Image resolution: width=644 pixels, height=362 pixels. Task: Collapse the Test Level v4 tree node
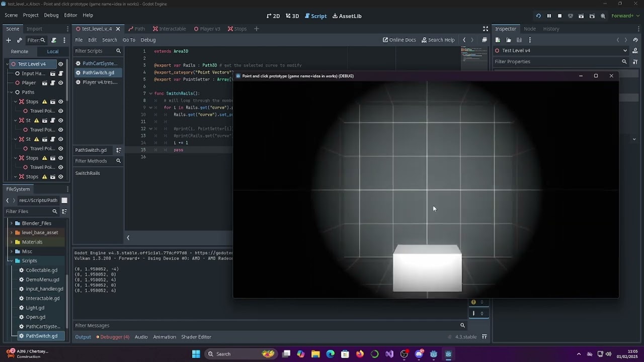coord(8,64)
